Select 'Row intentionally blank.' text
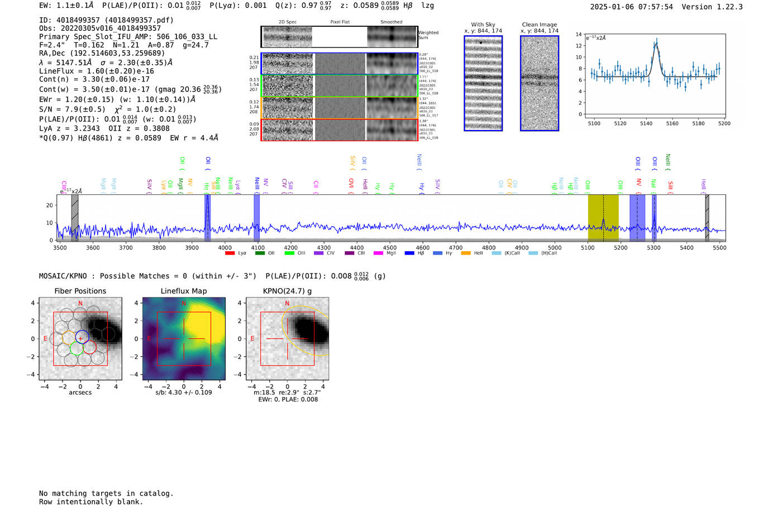 [x=91, y=502]
